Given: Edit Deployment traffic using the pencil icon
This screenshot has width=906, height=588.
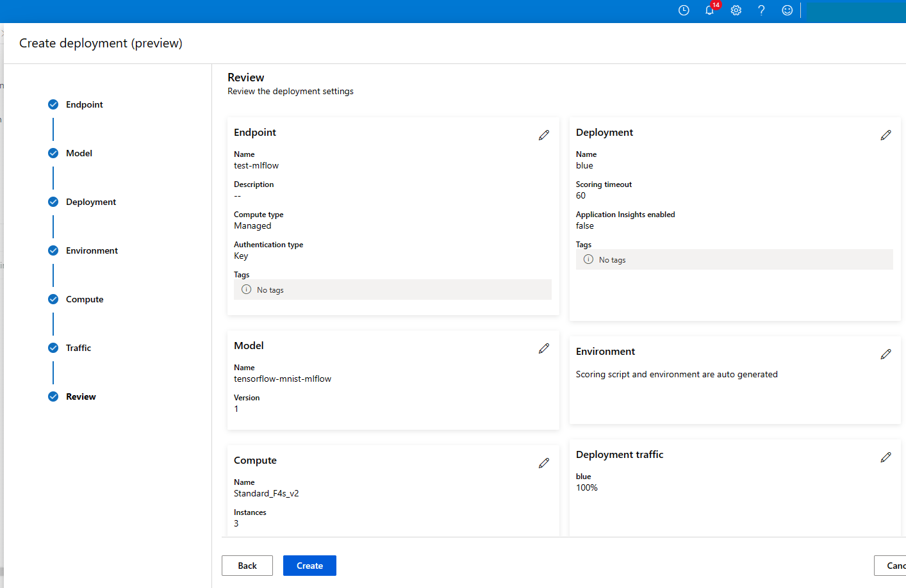Looking at the screenshot, I should coord(885,457).
